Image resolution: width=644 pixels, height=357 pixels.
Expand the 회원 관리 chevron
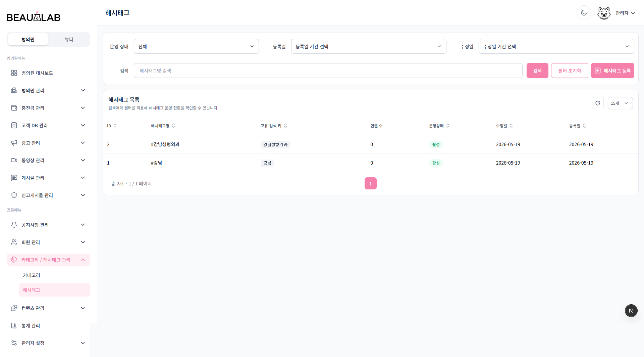click(83, 242)
